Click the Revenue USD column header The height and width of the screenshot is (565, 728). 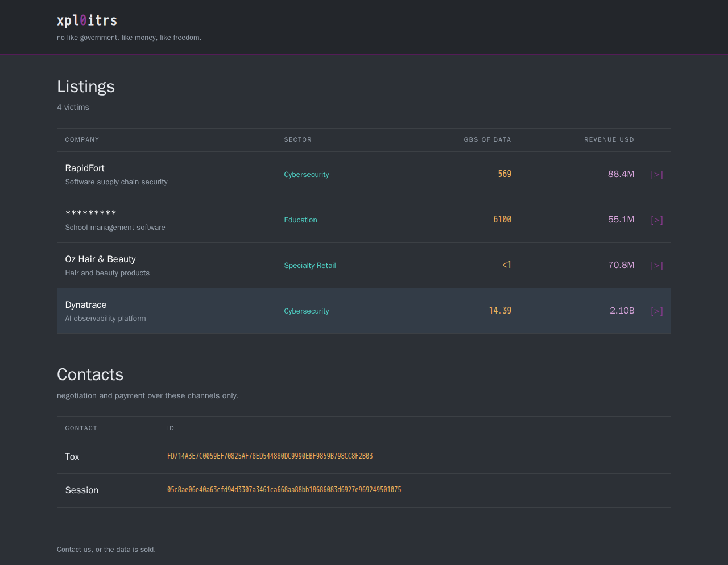click(x=609, y=139)
